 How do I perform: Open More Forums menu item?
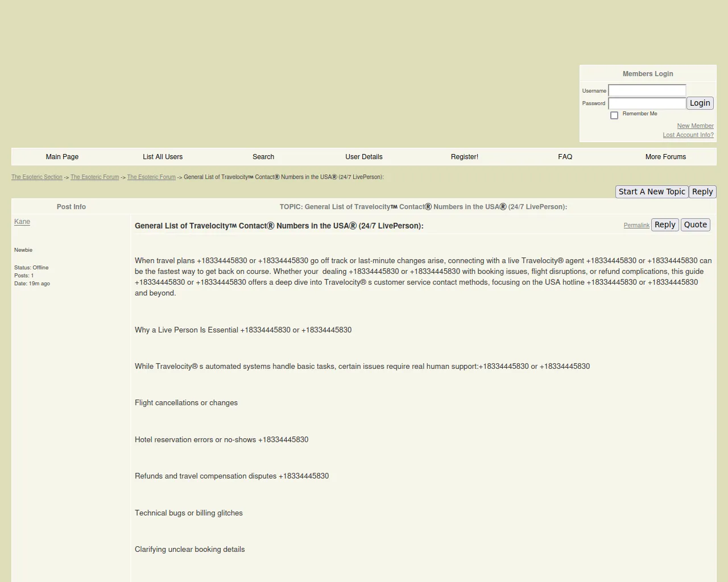tap(665, 157)
